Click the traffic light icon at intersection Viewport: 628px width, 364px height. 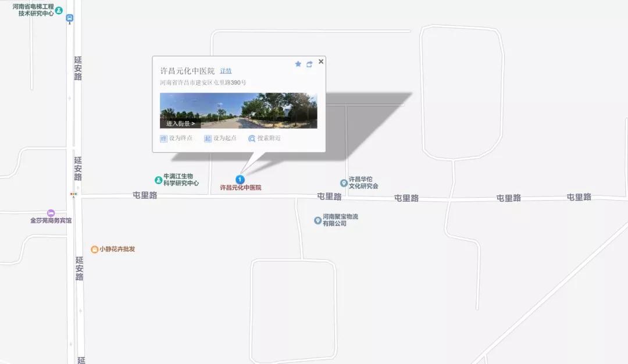pos(74,194)
